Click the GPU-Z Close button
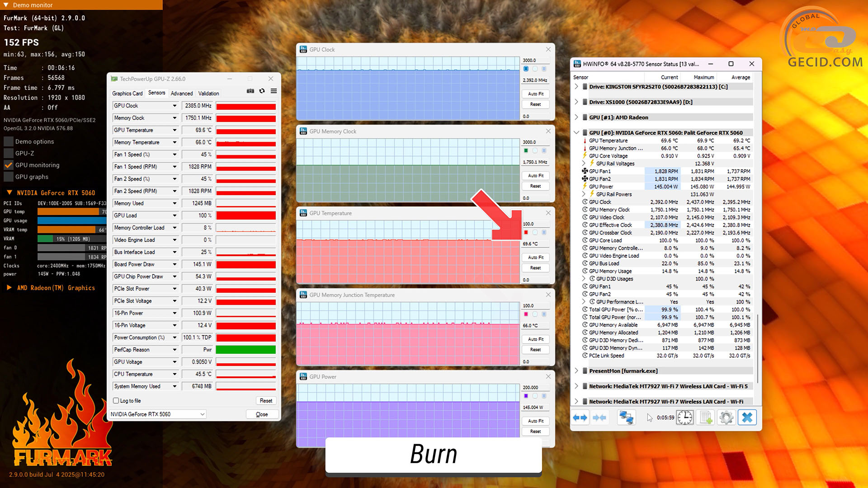This screenshot has height=488, width=868. (x=262, y=414)
